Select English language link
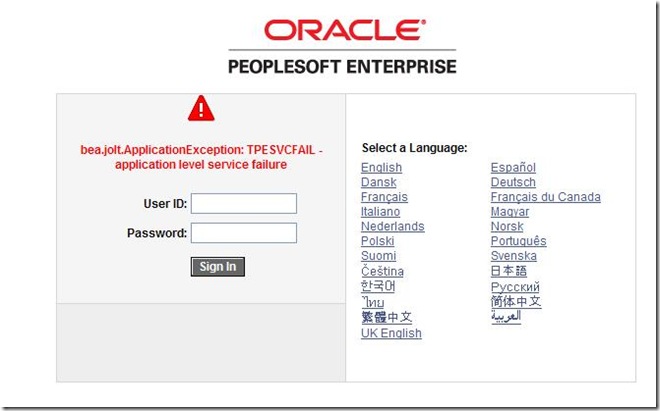Viewport: 660px width, 411px height. (381, 168)
